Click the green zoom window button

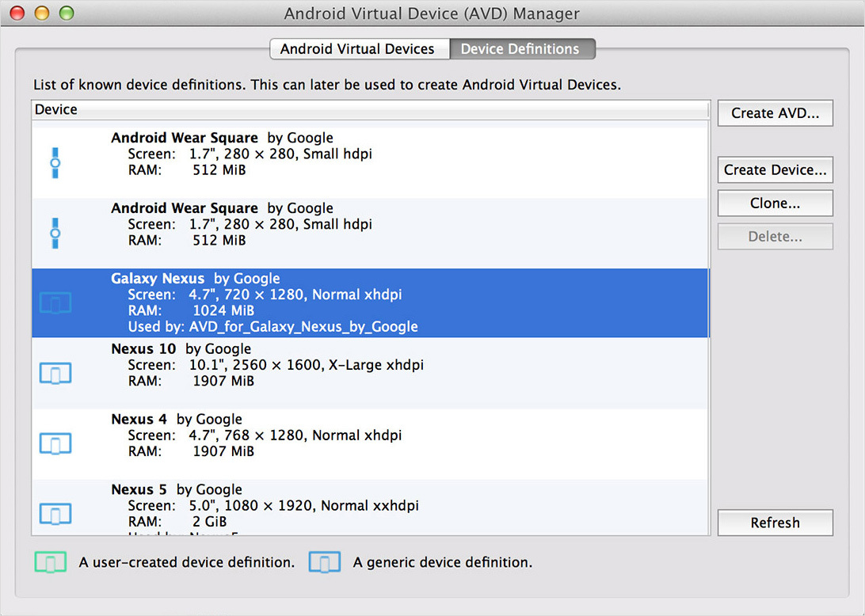(67, 13)
